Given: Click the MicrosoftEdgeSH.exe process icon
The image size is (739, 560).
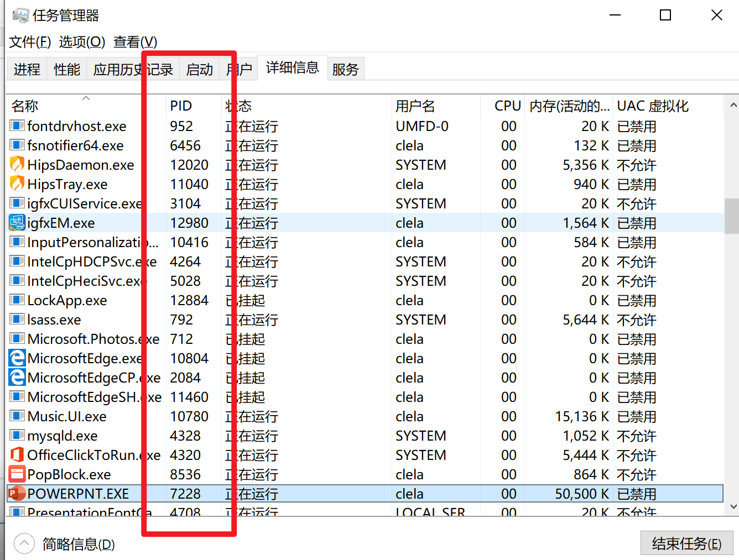Looking at the screenshot, I should (x=17, y=397).
